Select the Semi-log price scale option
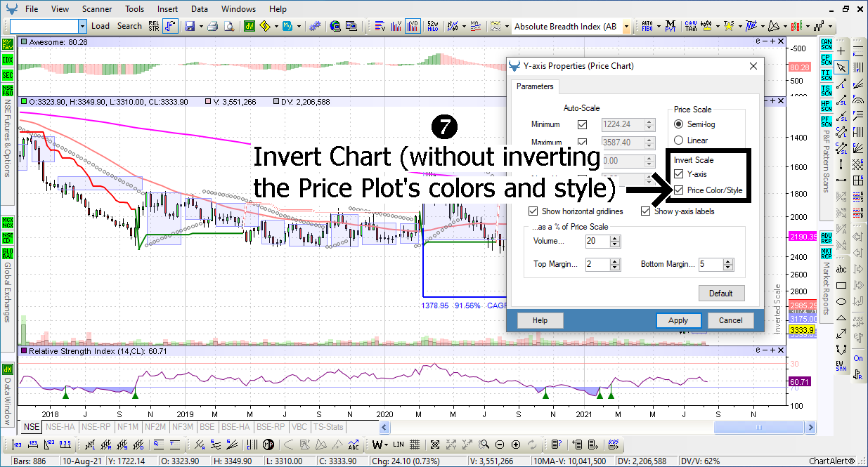868x467 pixels. tap(678, 124)
